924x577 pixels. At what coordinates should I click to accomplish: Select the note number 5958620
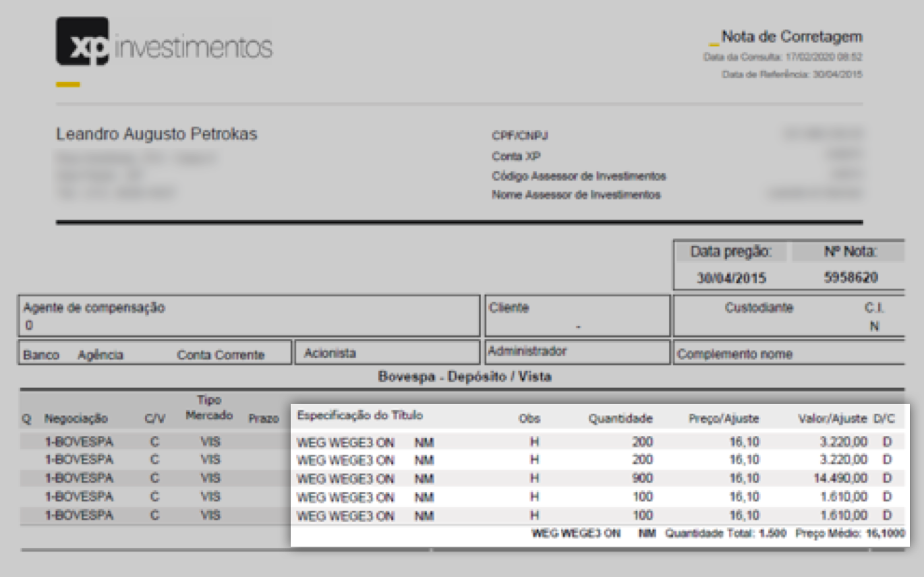[850, 278]
